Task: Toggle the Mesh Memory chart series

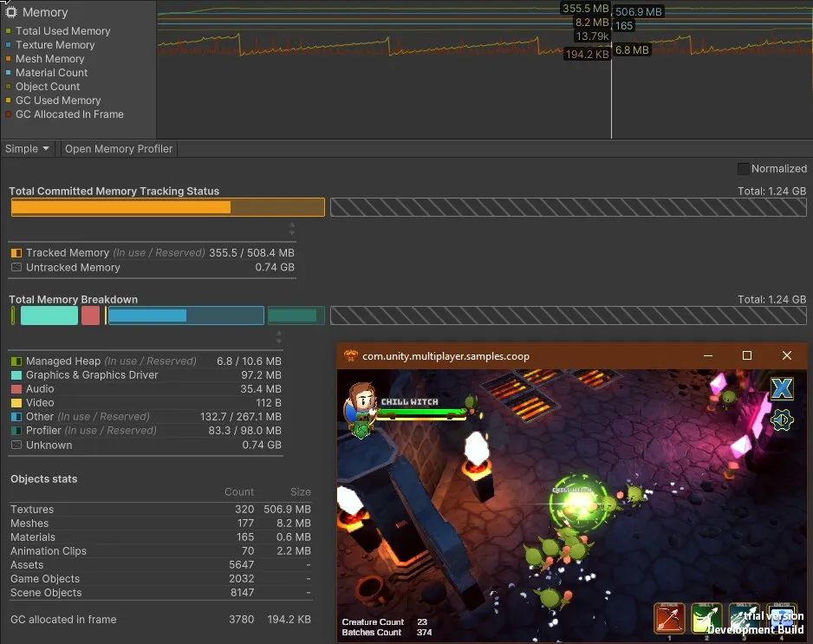Action: pos(50,58)
